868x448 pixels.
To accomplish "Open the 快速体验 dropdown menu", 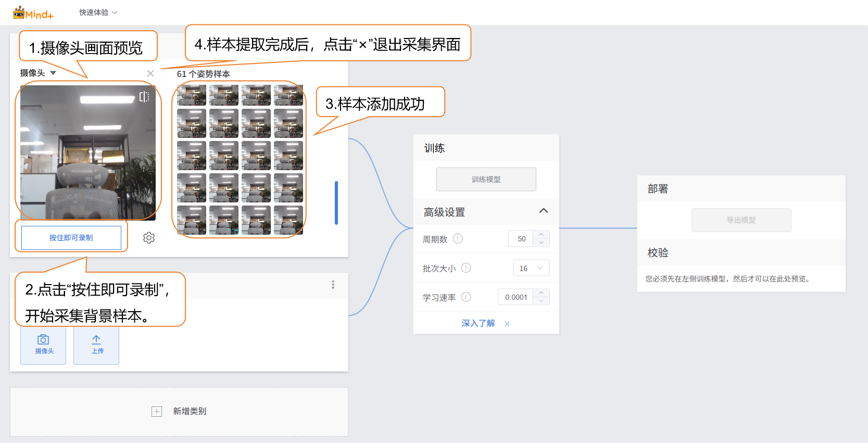I will click(x=98, y=12).
